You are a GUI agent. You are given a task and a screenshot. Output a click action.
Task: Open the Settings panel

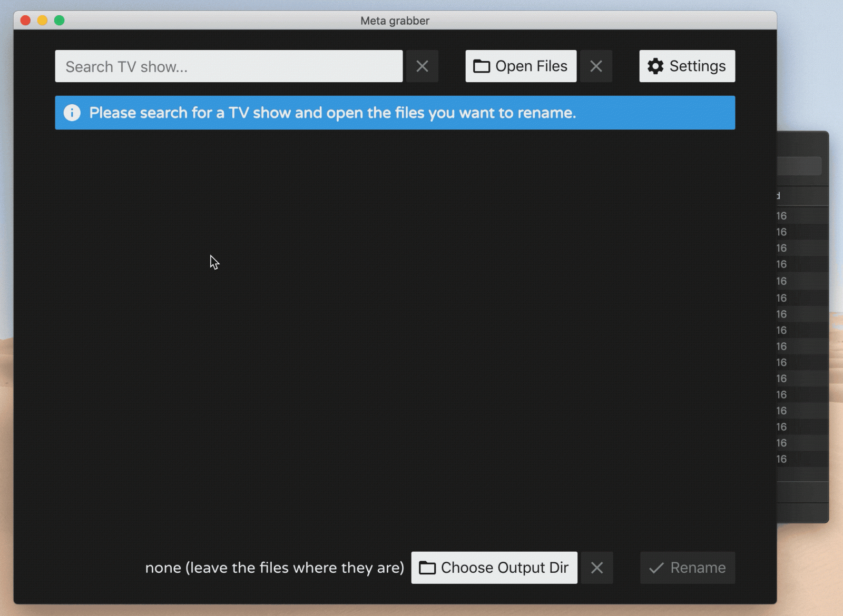[x=687, y=66]
